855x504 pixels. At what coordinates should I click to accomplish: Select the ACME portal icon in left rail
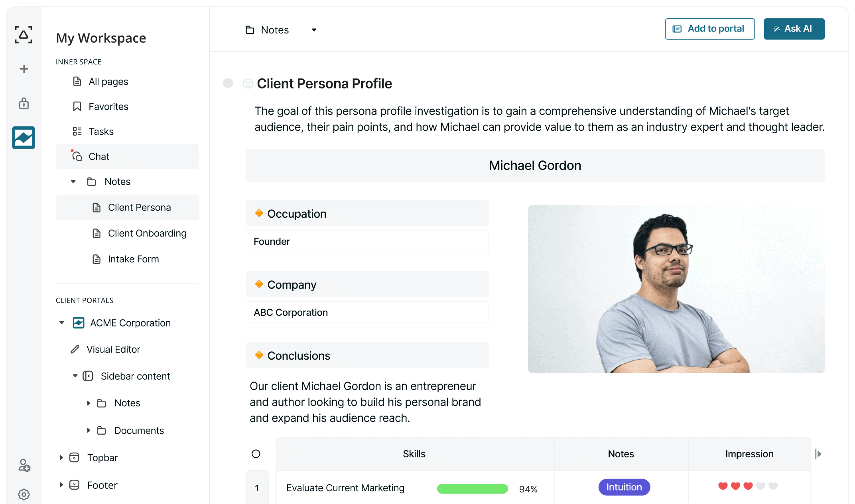point(24,138)
